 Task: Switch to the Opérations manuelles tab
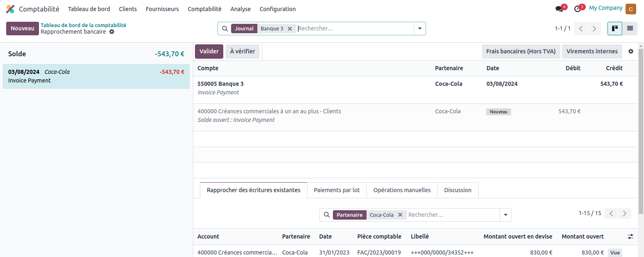click(401, 190)
